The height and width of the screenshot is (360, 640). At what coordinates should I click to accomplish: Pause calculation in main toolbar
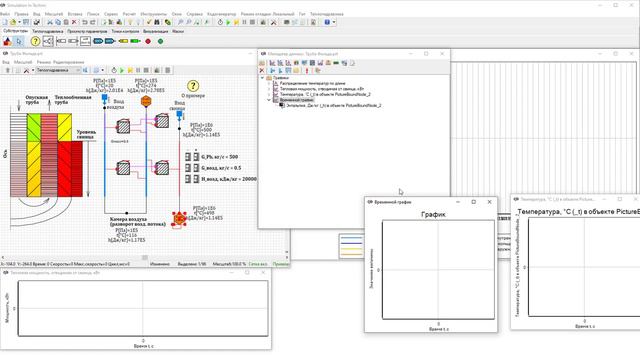244,22
